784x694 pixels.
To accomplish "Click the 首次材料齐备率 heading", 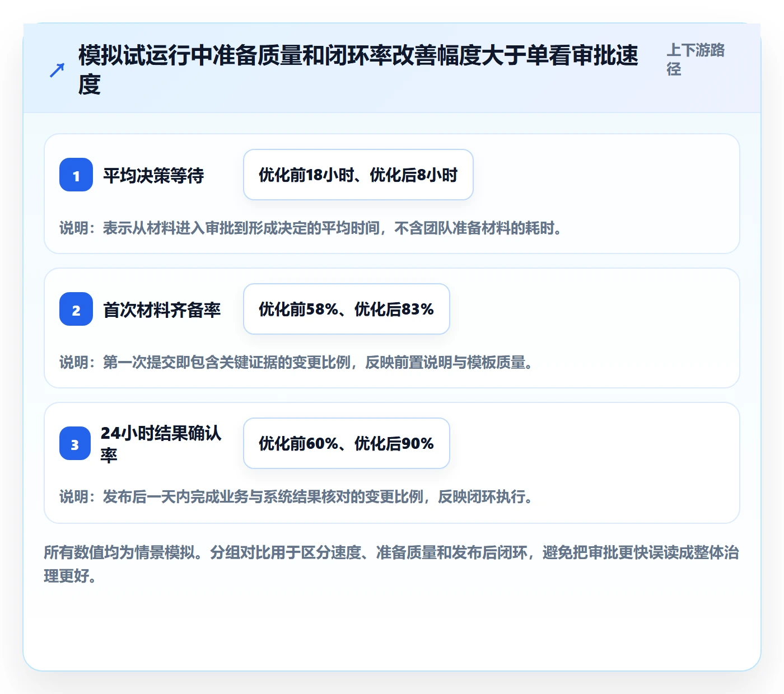I will coord(162,310).
